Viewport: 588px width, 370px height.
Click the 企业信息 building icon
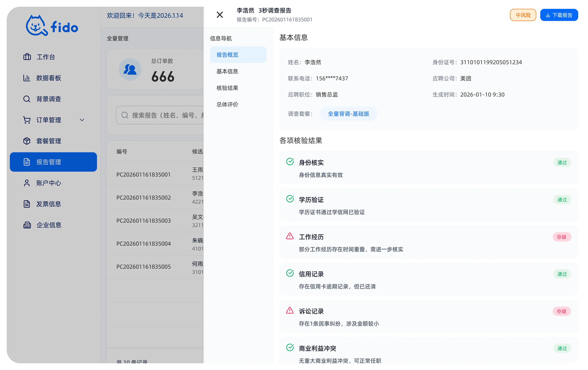[27, 225]
